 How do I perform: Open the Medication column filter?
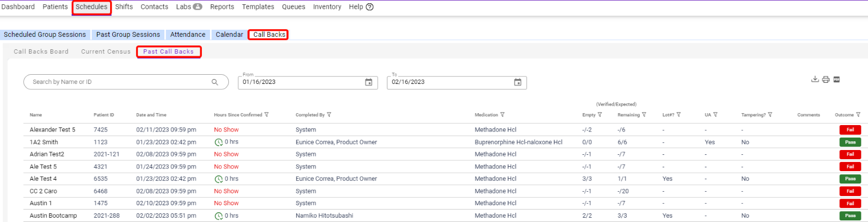[x=502, y=115]
